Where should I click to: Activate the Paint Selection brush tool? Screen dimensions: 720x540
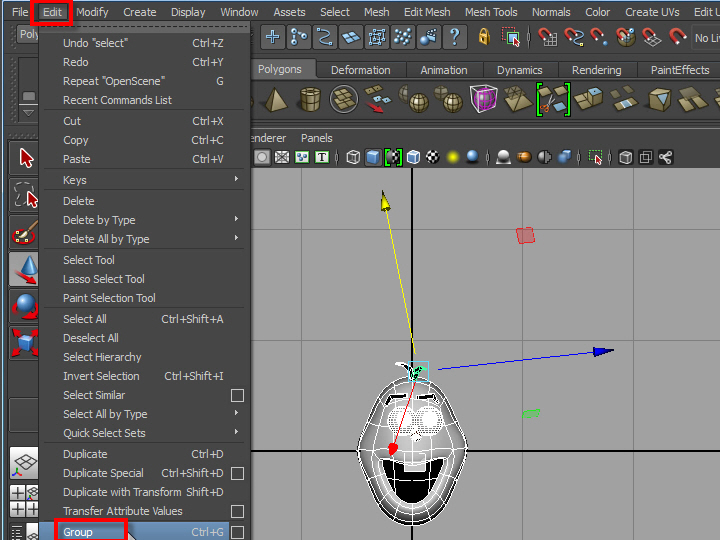(x=25, y=232)
